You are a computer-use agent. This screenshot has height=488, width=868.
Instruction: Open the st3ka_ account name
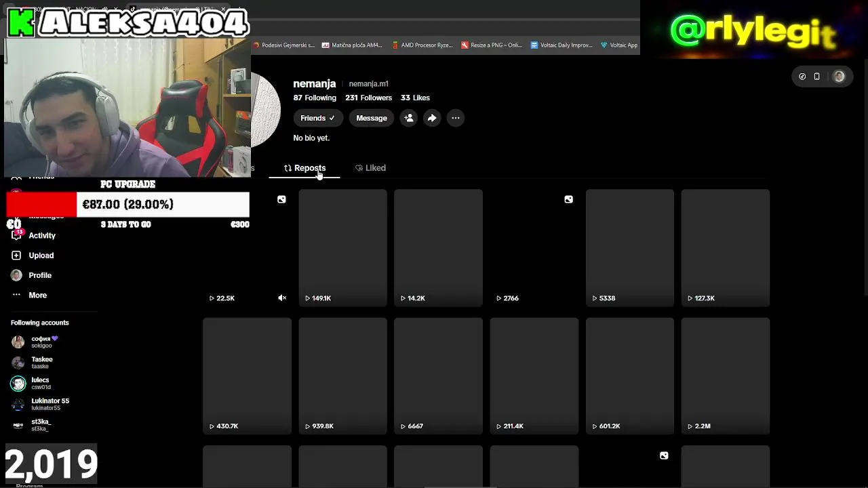tap(41, 422)
